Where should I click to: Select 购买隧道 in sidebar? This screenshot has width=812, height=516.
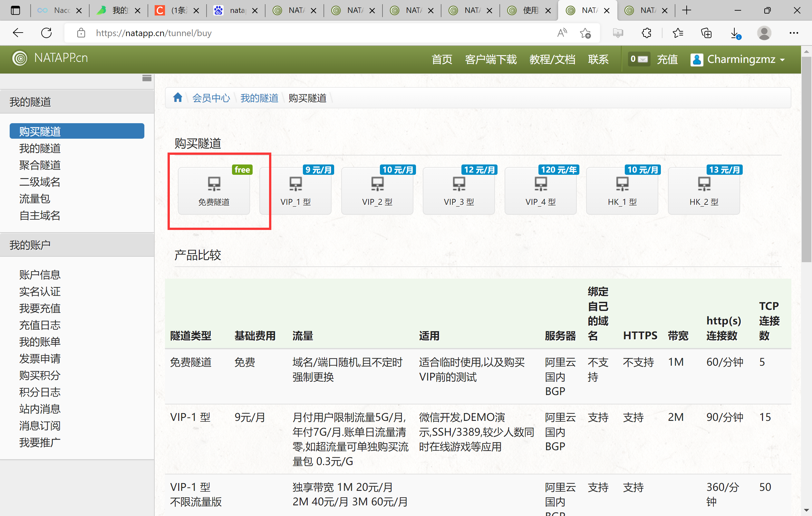coord(77,131)
